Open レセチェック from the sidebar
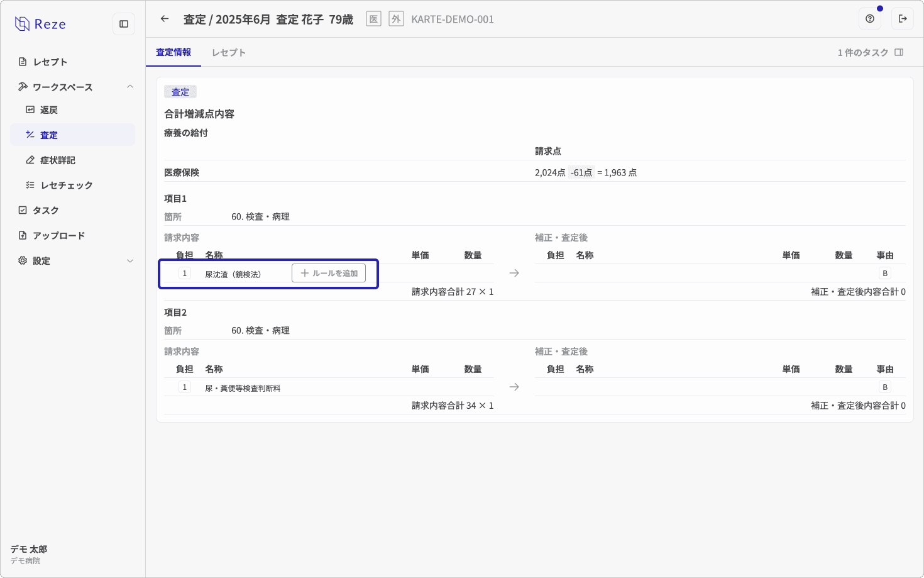 click(x=67, y=186)
